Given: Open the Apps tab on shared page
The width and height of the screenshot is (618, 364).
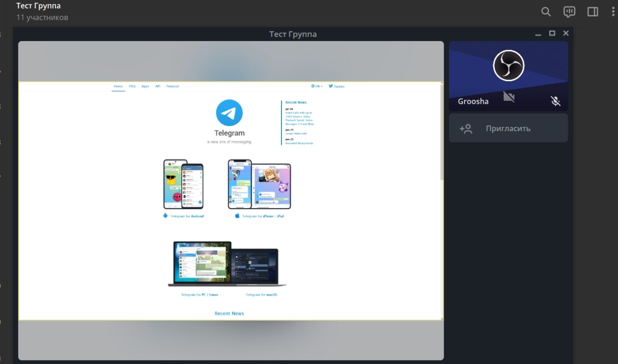Looking at the screenshot, I should click(x=145, y=86).
